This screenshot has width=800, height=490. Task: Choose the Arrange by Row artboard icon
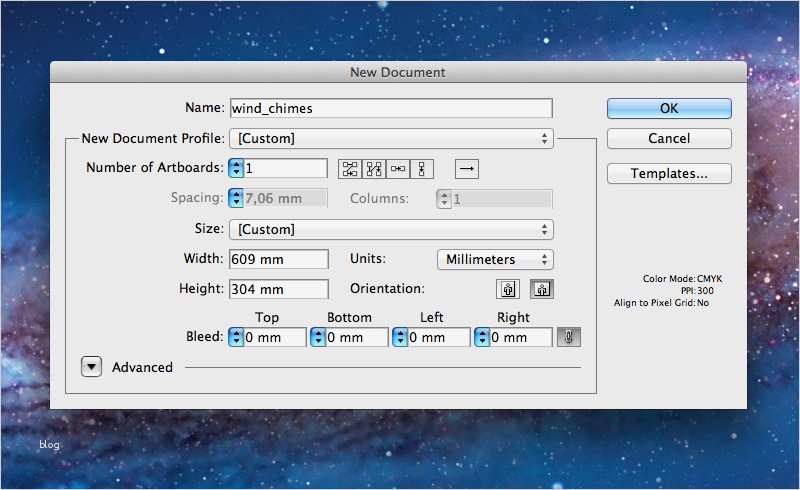[398, 168]
